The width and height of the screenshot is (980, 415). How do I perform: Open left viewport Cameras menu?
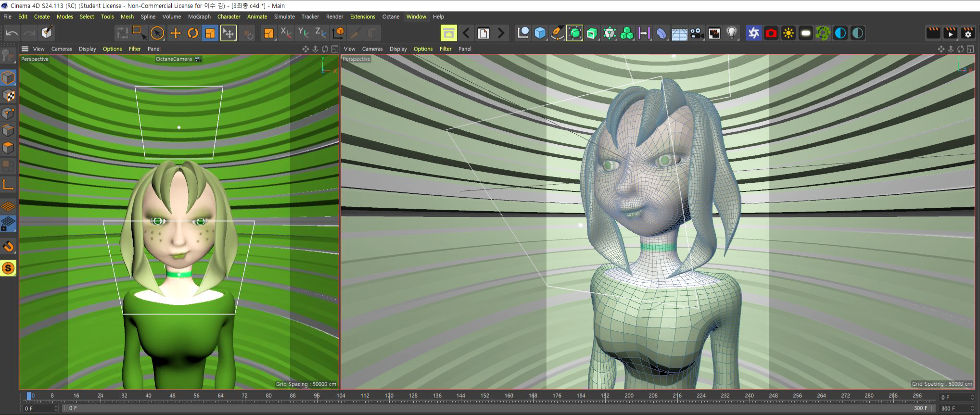62,49
